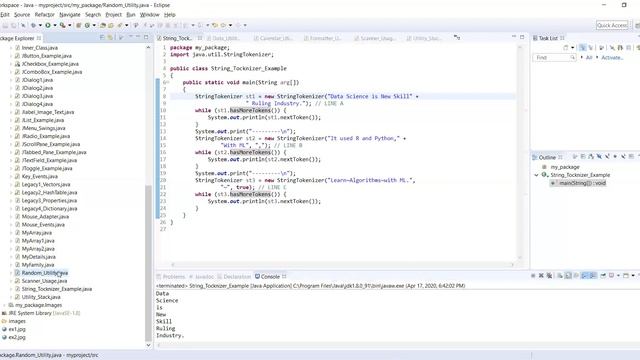Click the All filter link in the Task List
Viewport: 640px width, 360px height.
tap(589, 58)
